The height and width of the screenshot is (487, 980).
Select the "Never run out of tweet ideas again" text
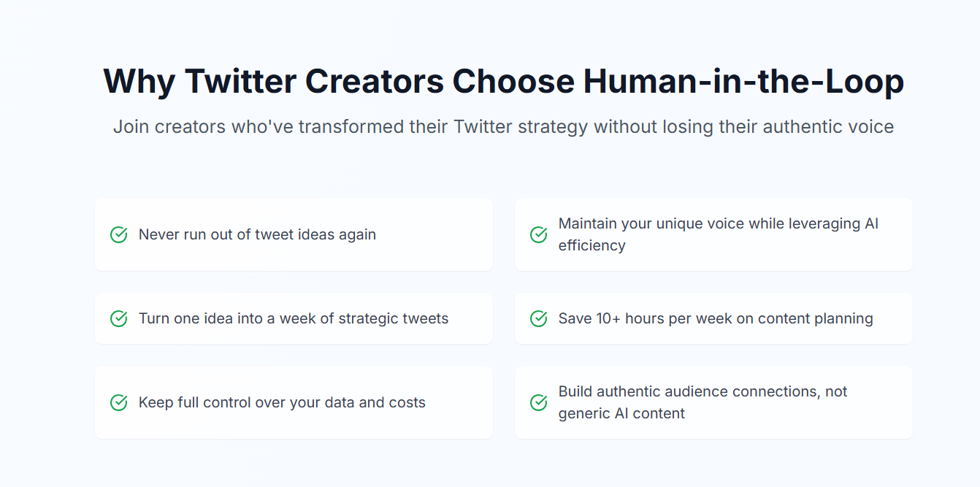tap(257, 234)
